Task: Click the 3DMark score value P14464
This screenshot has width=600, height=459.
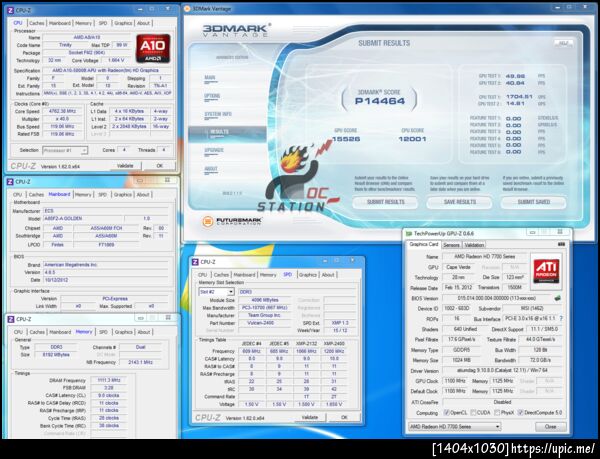Action: click(380, 101)
